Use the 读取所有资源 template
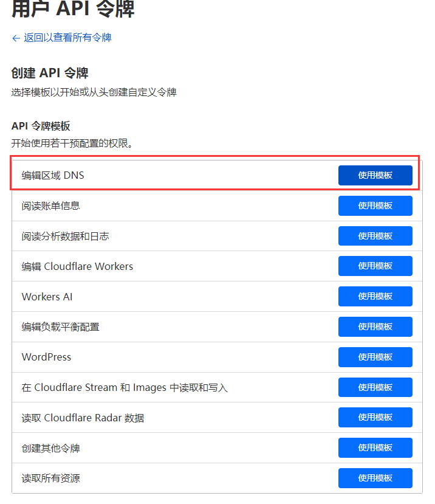Screen dimensions: 435x504 375,478
